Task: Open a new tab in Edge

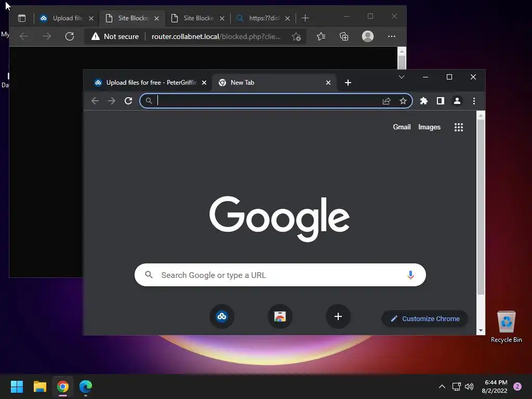Action: click(x=305, y=18)
